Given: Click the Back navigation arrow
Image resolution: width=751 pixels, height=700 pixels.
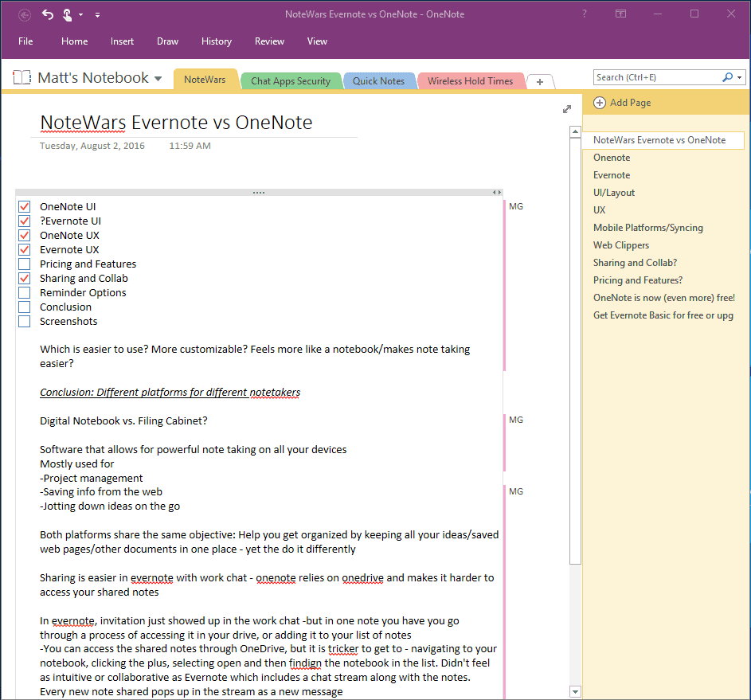Looking at the screenshot, I should click(25, 14).
